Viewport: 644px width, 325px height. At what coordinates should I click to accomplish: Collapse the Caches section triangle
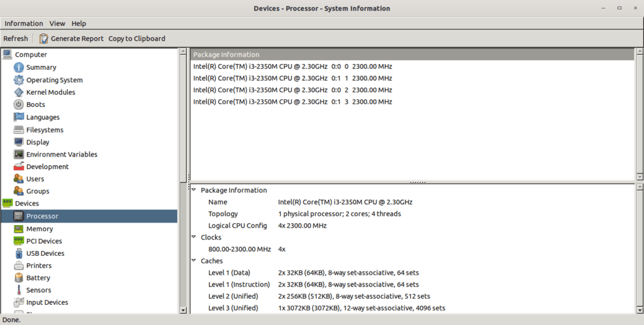(194, 261)
